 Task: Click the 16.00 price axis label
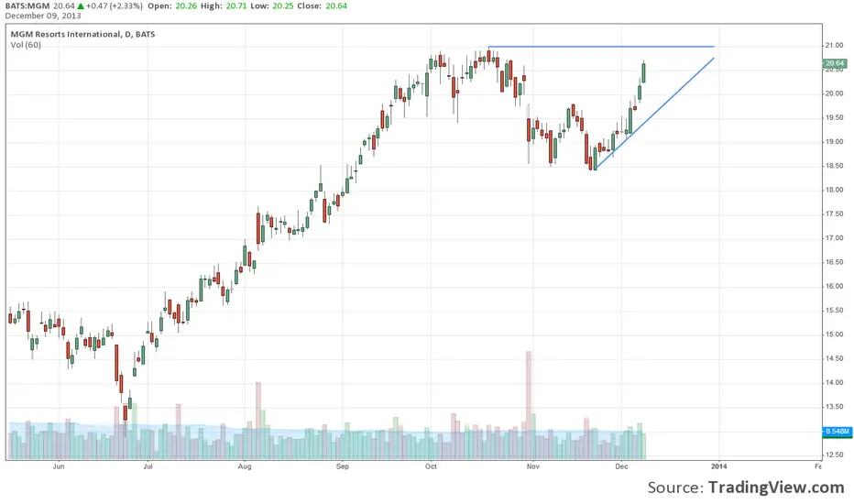[x=834, y=286]
